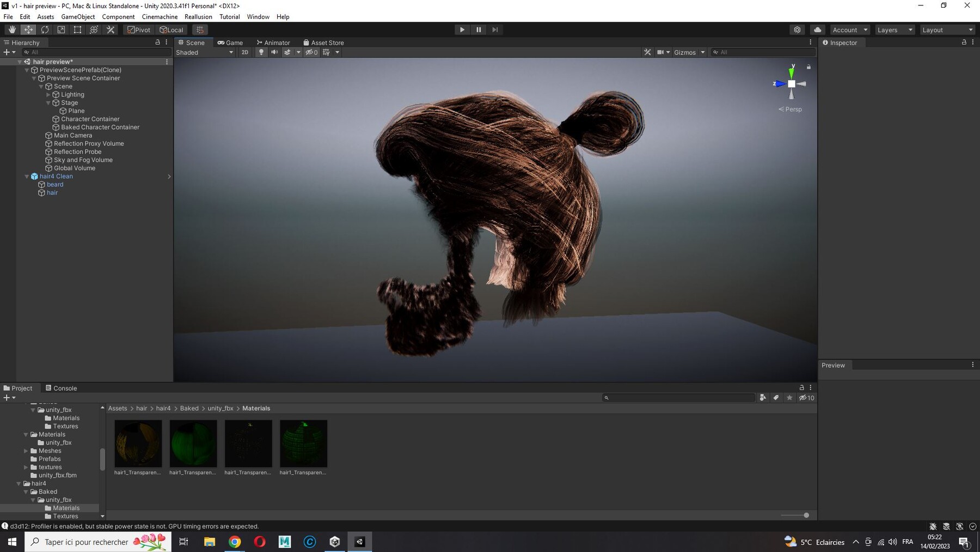
Task: Toggle scene lighting bulb
Action: tap(261, 52)
